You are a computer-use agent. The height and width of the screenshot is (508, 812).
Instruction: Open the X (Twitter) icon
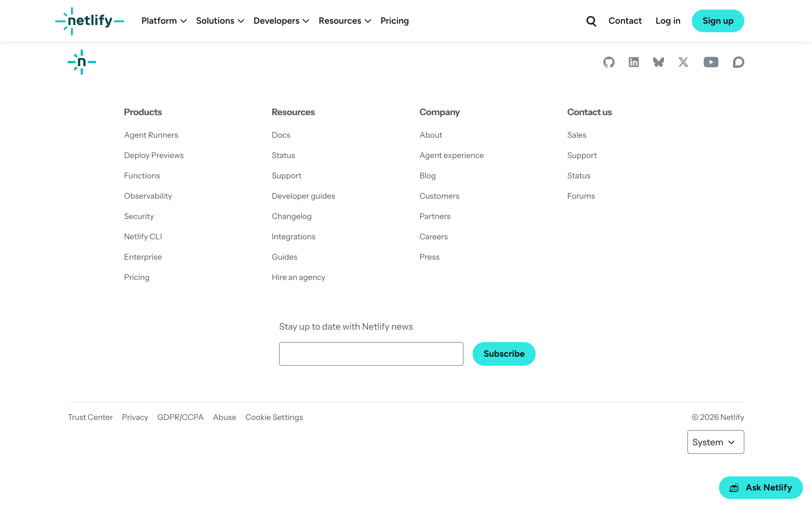point(683,62)
